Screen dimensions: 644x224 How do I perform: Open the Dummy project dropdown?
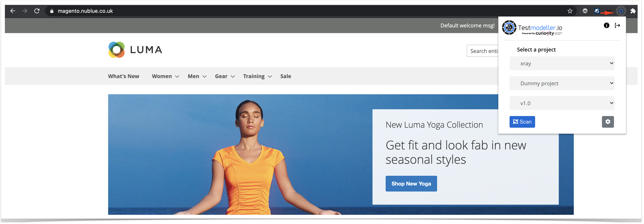[562, 83]
